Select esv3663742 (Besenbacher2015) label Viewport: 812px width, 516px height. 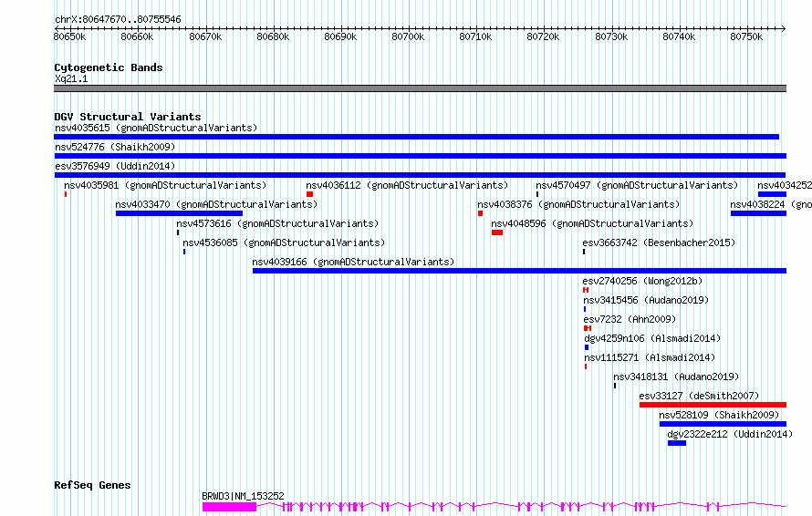659,243
